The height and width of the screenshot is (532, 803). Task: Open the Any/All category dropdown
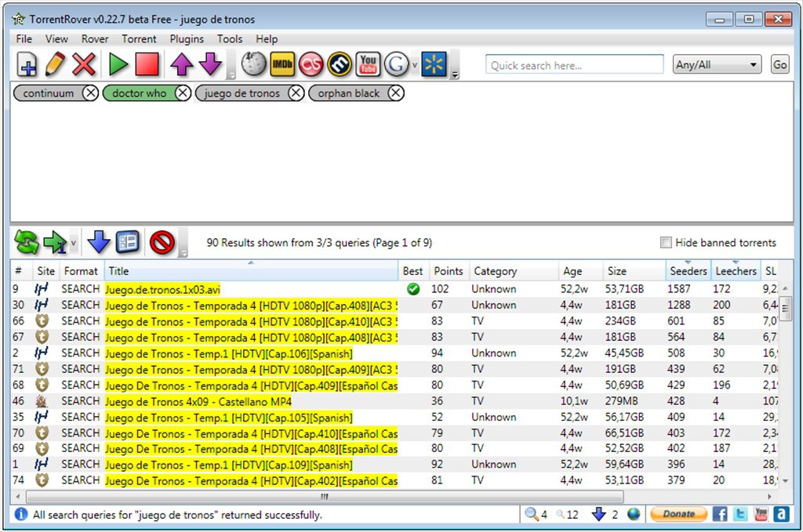[717, 65]
